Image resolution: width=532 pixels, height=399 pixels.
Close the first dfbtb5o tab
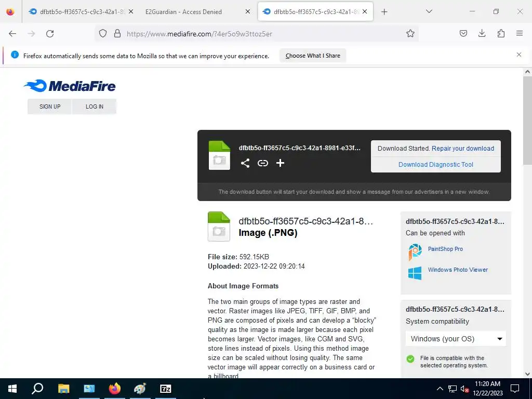coord(131,11)
